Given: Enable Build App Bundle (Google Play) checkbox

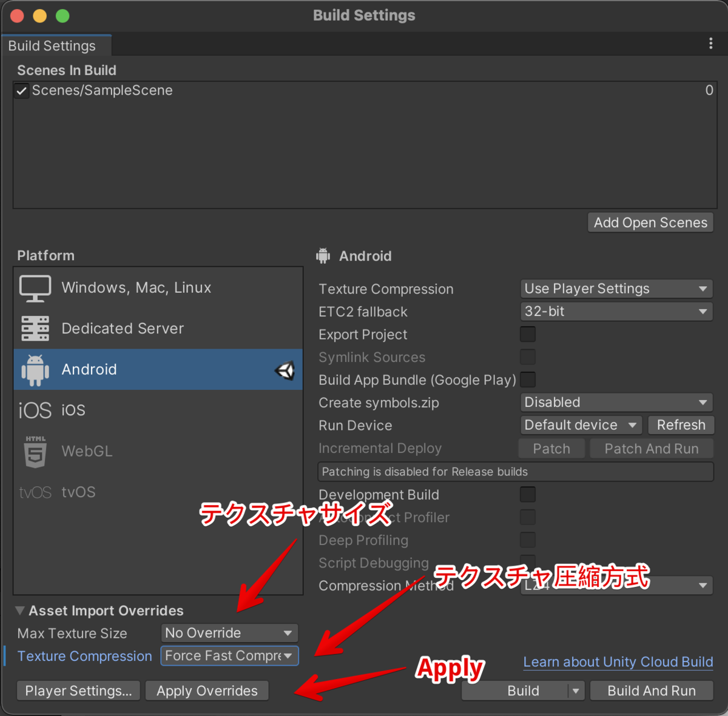Looking at the screenshot, I should pos(528,380).
